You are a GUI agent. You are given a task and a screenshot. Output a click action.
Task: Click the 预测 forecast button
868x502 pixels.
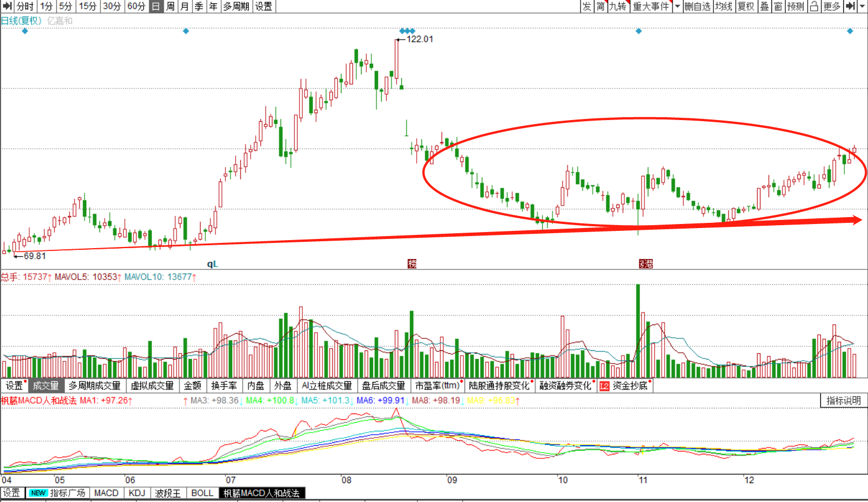796,6
